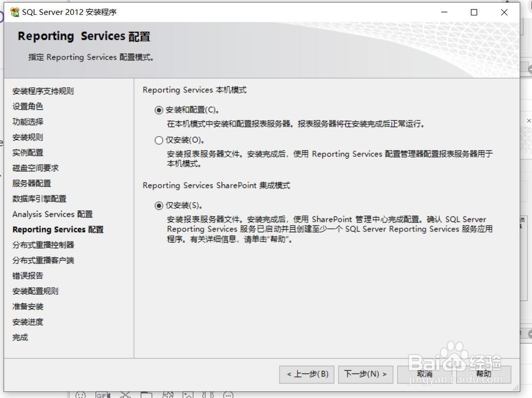Select 仅安装(S) SharePoint integrated mode radio
Viewport: 532px width, 398px height.
coord(159,205)
